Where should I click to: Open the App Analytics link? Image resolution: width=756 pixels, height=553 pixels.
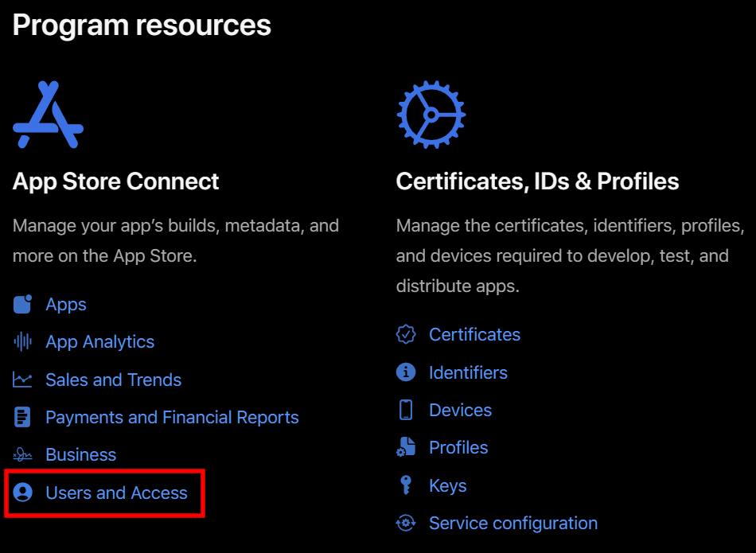click(x=99, y=342)
